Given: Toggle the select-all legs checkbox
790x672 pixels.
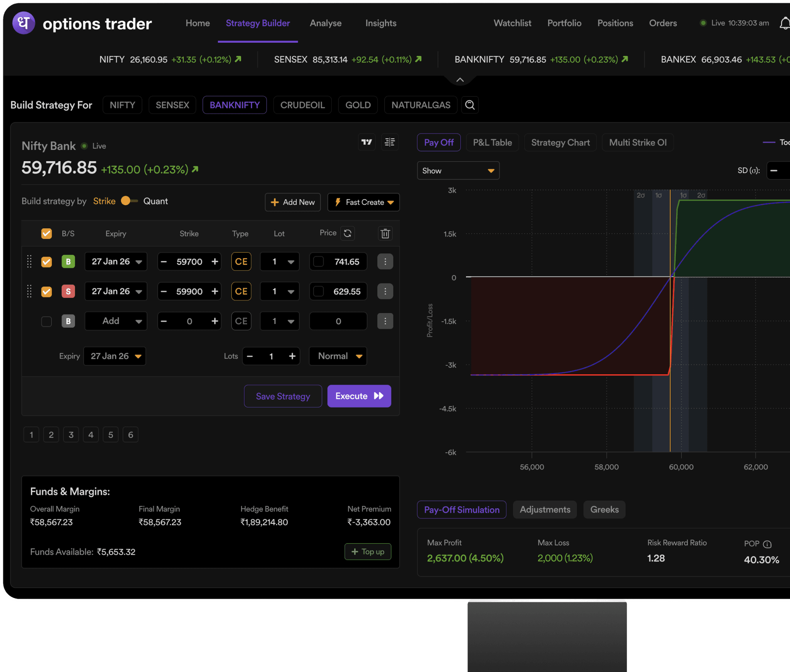Looking at the screenshot, I should [x=46, y=233].
